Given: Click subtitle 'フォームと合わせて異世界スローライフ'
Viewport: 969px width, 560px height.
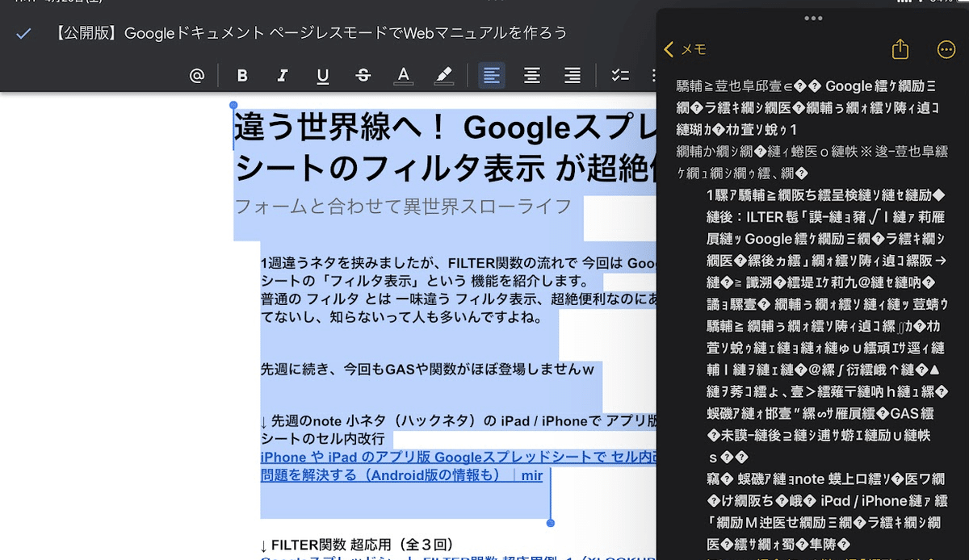Looking at the screenshot, I should point(403,206).
